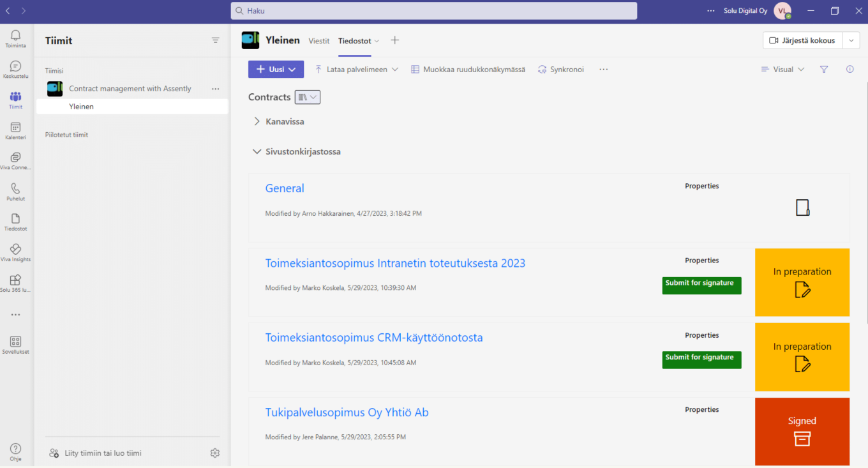Viewport: 868px width, 468px height.
Task: Open Tukipalvelusopimus Oy Yhtiö Ab link
Action: 347,412
